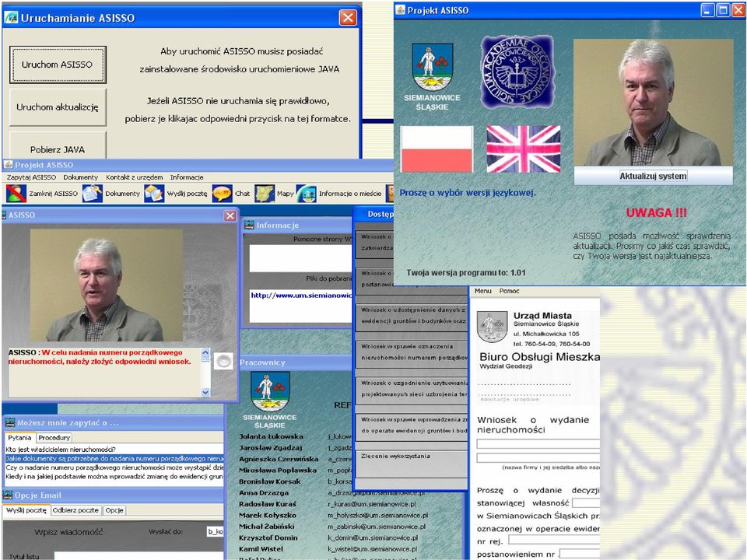Close the ASISSO video window
Viewport: 747px width, 560px height.
(230, 215)
